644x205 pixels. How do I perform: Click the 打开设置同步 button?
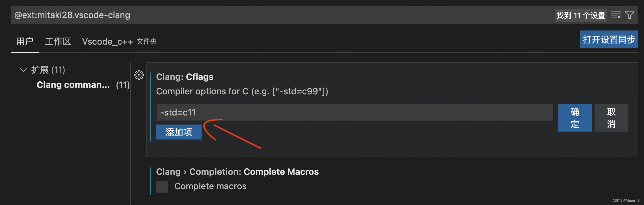609,39
